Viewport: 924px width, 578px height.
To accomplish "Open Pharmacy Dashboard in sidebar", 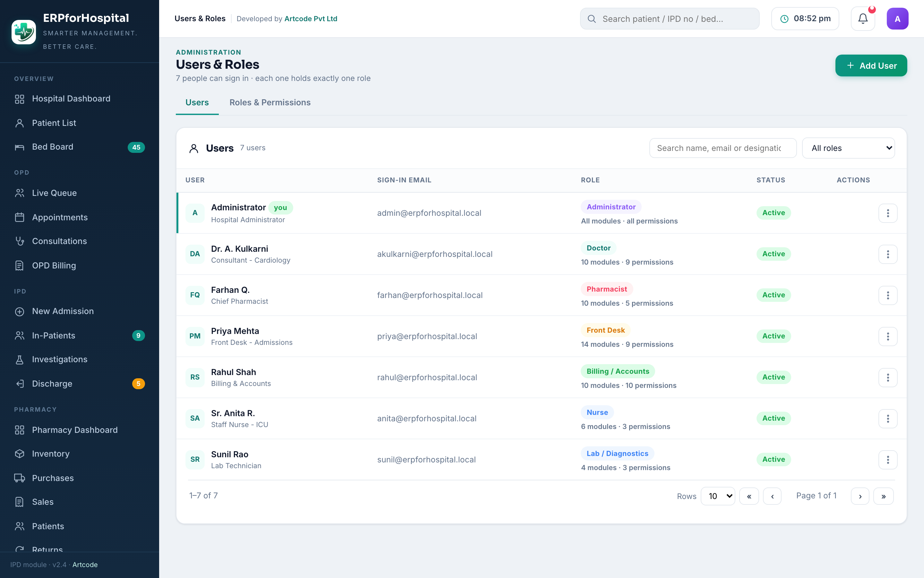I will pos(80,430).
